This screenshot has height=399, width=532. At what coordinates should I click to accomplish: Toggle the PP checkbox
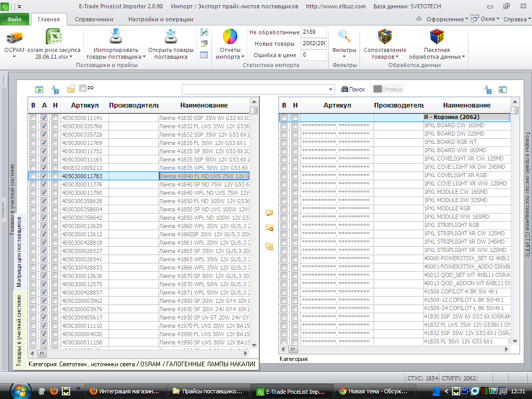(x=83, y=88)
